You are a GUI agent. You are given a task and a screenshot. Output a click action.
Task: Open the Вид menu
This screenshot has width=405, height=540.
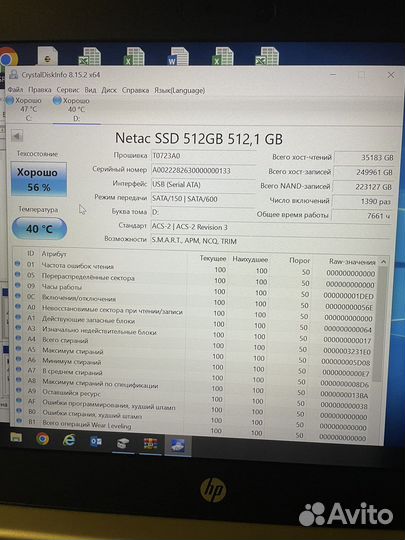(x=90, y=90)
